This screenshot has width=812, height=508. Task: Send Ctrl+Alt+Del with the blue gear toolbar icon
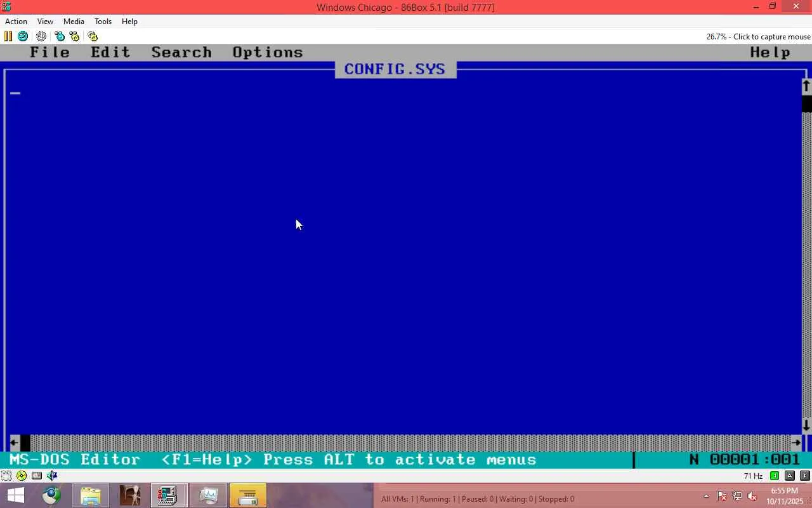[60, 36]
